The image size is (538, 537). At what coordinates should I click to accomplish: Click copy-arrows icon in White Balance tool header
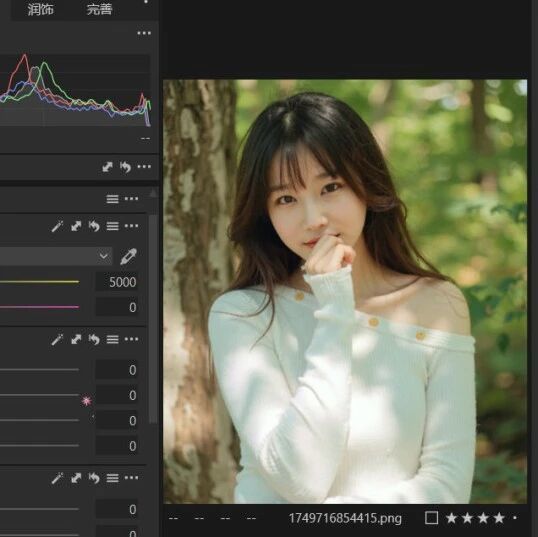tap(76, 226)
